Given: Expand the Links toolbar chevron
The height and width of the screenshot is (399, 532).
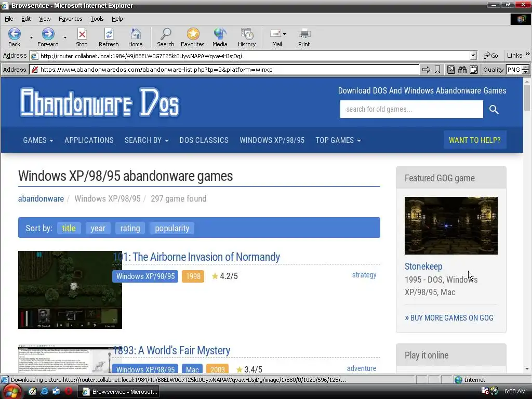Looking at the screenshot, I should pyautogui.click(x=528, y=54).
